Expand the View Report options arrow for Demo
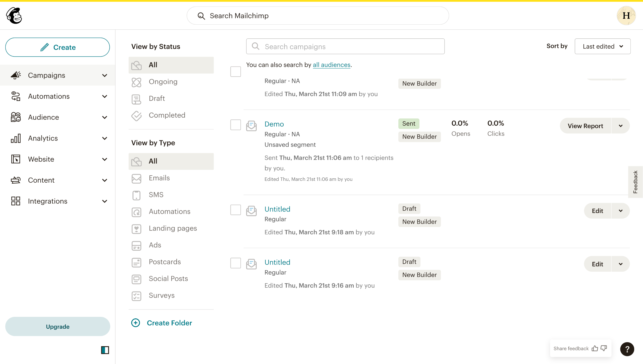The height and width of the screenshot is (364, 643). 621,126
